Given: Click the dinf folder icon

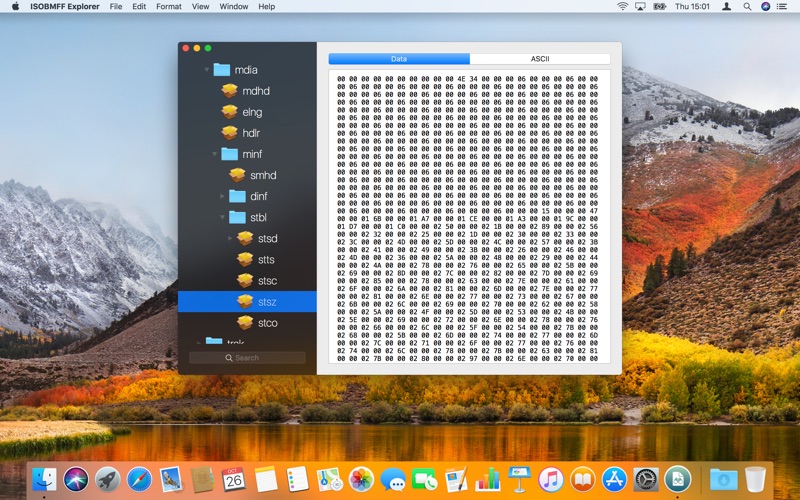Looking at the screenshot, I should point(237,196).
